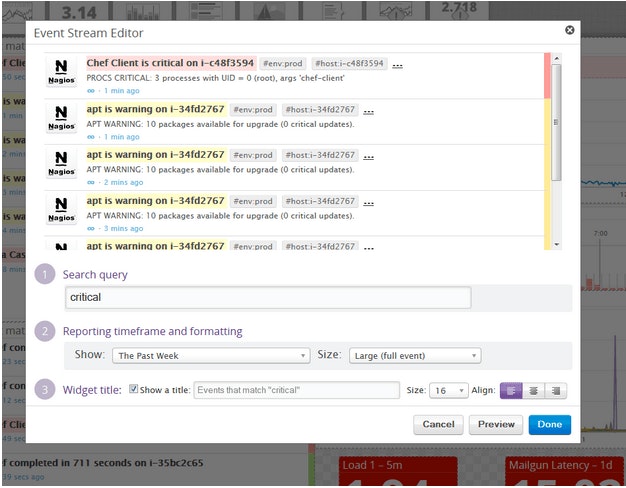Click the blue Done button

pos(549,424)
